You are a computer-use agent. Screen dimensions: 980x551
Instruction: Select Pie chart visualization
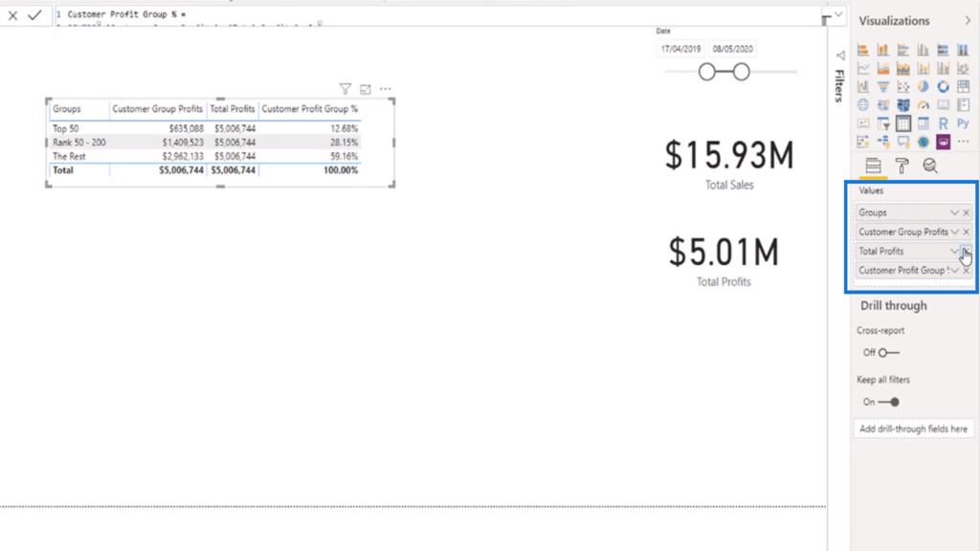(924, 86)
